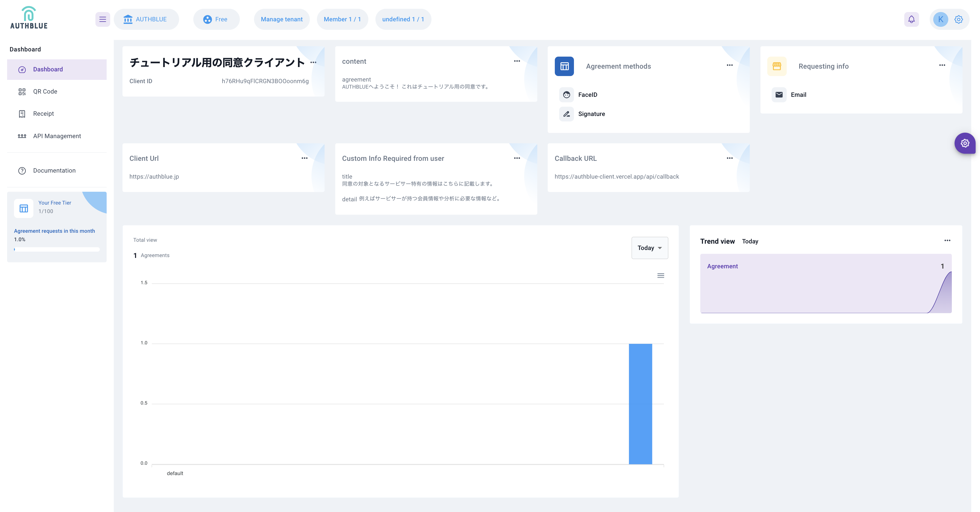Open Receipt in the sidebar
Image resolution: width=980 pixels, height=512 pixels.
pyautogui.click(x=57, y=114)
